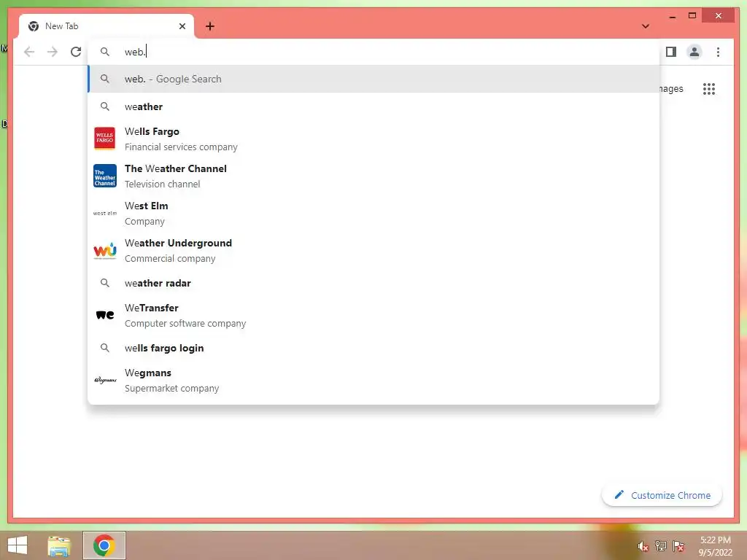Click the Customize Chrome button

pyautogui.click(x=662, y=495)
